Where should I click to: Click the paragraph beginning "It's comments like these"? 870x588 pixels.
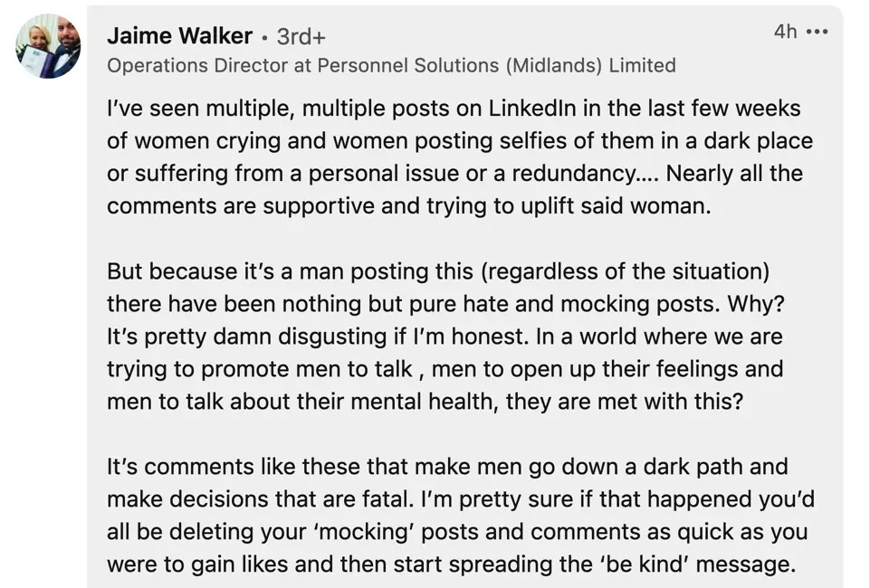pos(451,516)
